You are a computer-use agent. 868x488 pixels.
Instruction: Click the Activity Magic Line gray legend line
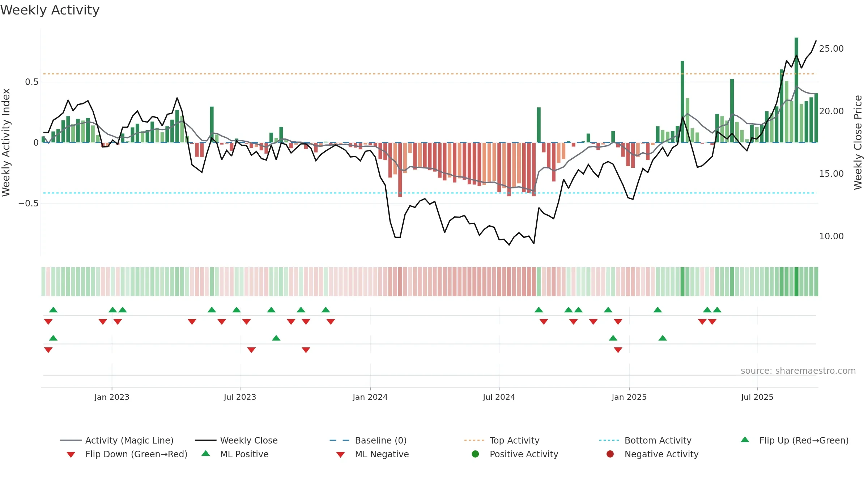tap(71, 440)
